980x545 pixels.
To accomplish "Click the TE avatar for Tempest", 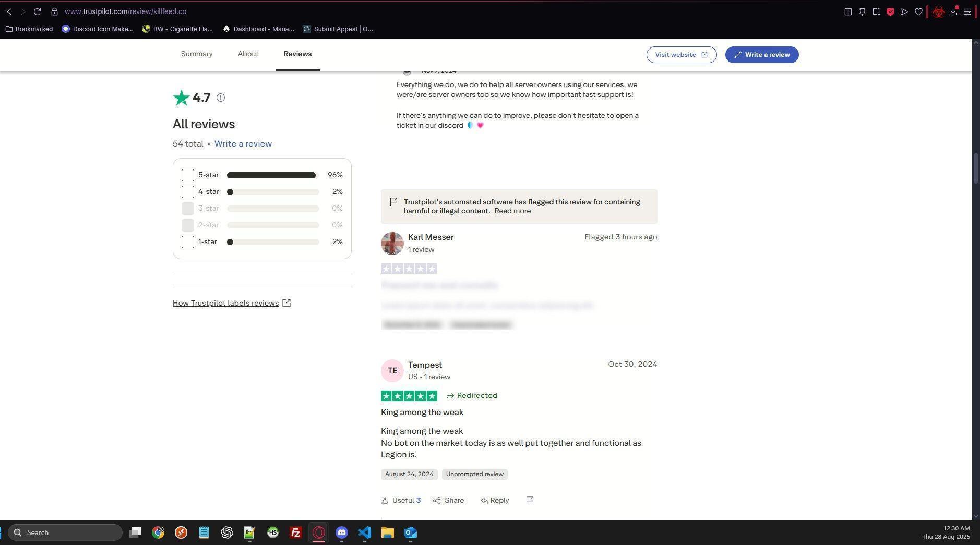I will tap(392, 371).
